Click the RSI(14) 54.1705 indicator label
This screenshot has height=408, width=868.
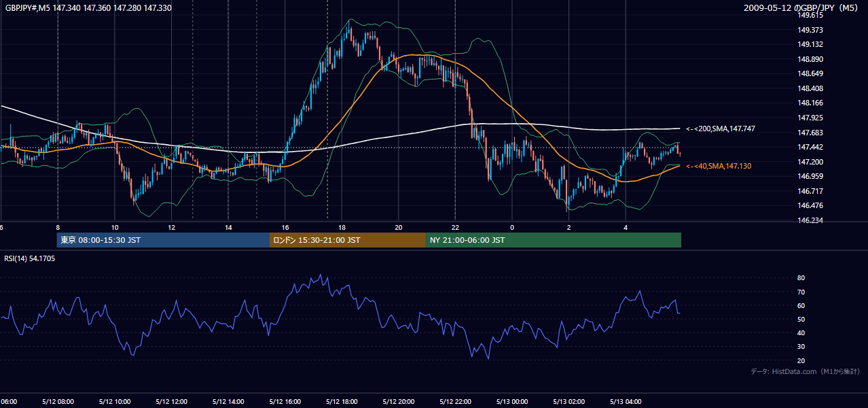click(30, 258)
